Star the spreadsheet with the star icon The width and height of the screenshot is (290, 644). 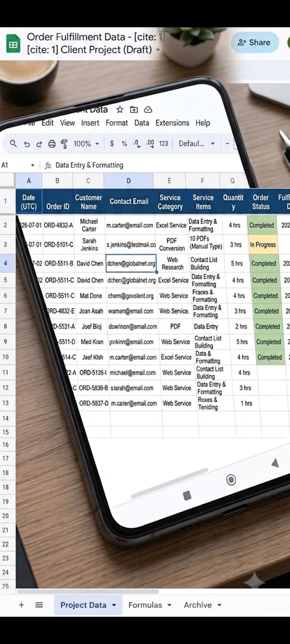pyautogui.click(x=120, y=110)
